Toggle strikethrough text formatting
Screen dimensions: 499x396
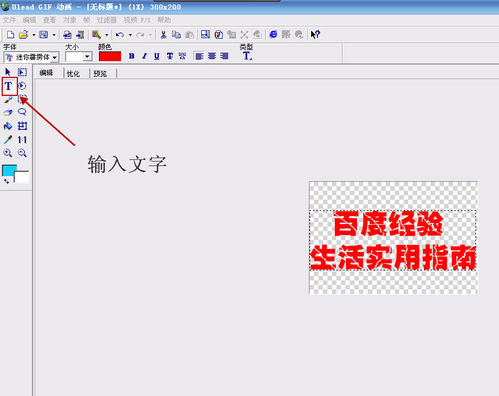pos(170,56)
